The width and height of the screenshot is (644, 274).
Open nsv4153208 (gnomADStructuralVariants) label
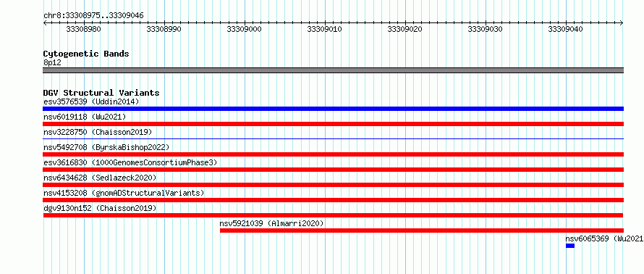(x=124, y=193)
